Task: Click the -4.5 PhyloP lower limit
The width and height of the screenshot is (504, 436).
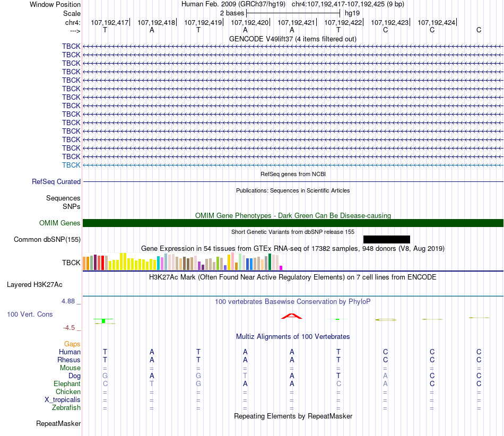Action: [69, 328]
